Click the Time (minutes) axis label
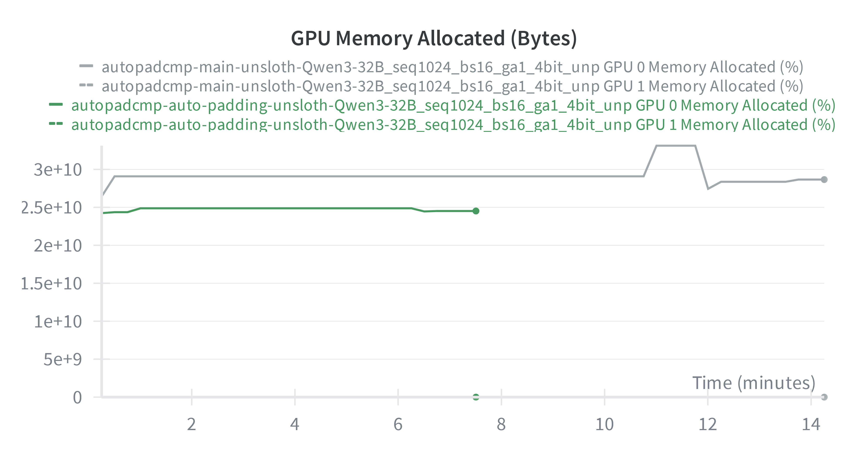Viewport: 868px width, 456px height. click(x=753, y=383)
